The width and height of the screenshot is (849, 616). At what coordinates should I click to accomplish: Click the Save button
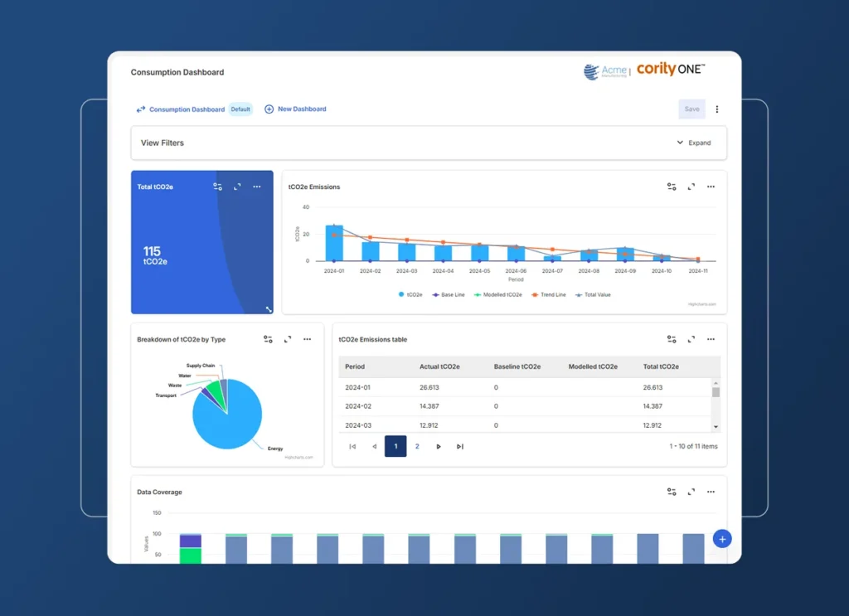click(x=691, y=109)
